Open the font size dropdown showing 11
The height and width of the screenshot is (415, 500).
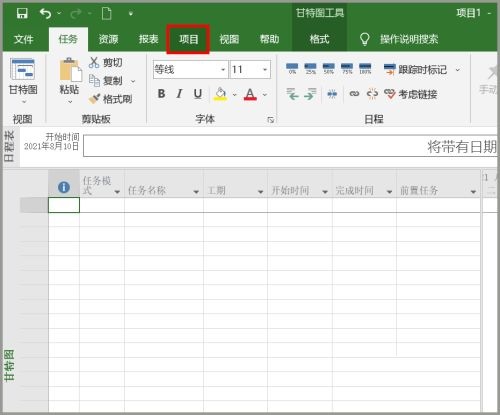coord(265,70)
